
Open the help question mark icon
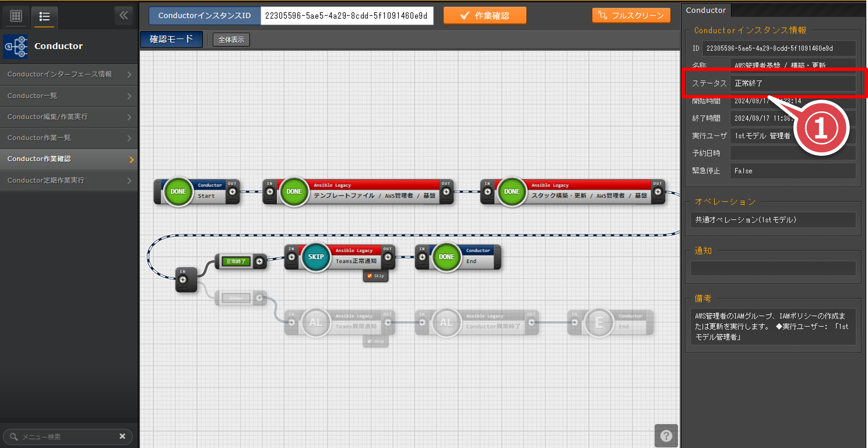point(666,435)
